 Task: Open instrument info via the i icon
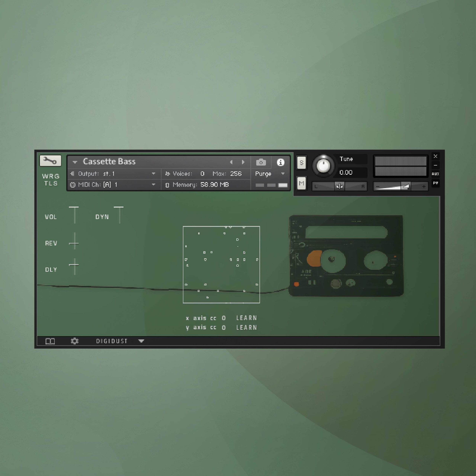[281, 162]
